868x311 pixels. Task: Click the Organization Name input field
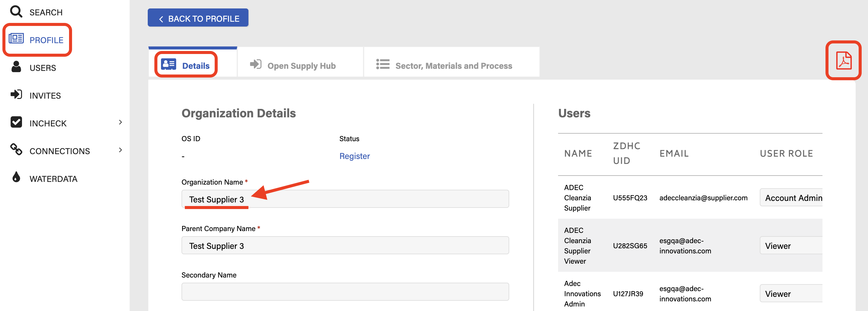point(345,199)
